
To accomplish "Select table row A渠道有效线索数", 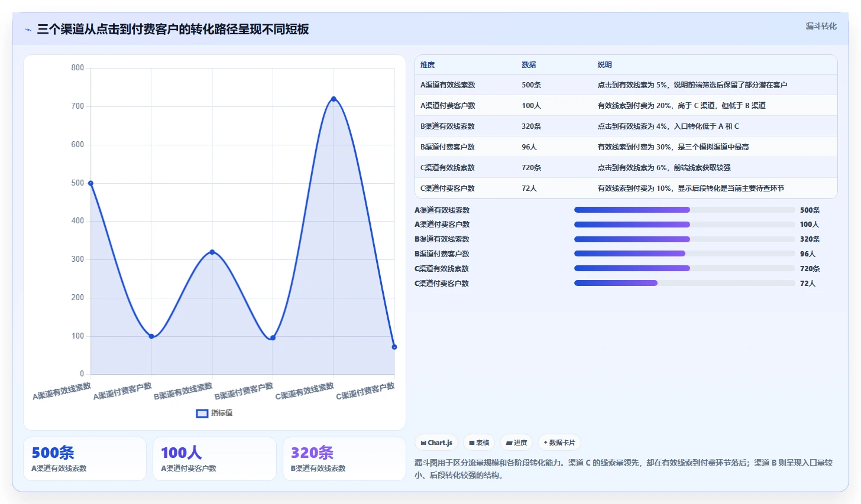I will pos(626,85).
